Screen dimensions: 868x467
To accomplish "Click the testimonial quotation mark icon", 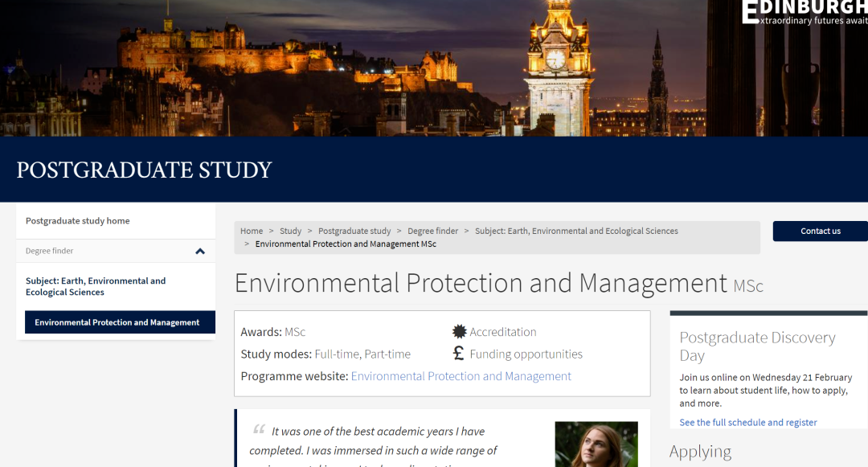I will pyautogui.click(x=259, y=429).
